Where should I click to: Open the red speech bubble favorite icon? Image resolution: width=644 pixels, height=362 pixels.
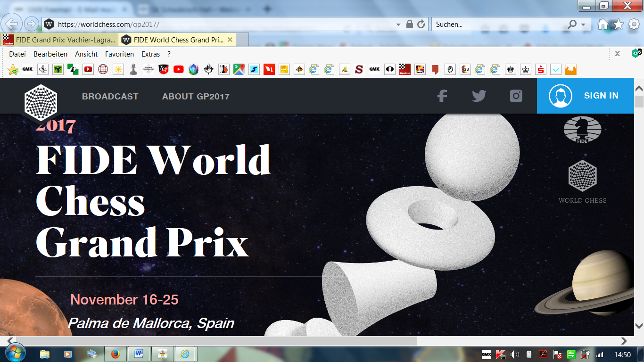click(x=435, y=70)
